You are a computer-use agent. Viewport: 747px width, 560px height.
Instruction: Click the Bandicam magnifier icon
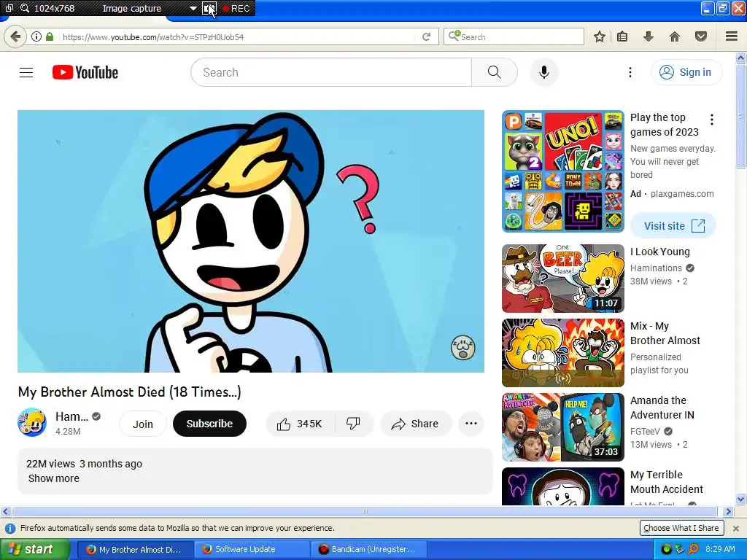[x=24, y=8]
